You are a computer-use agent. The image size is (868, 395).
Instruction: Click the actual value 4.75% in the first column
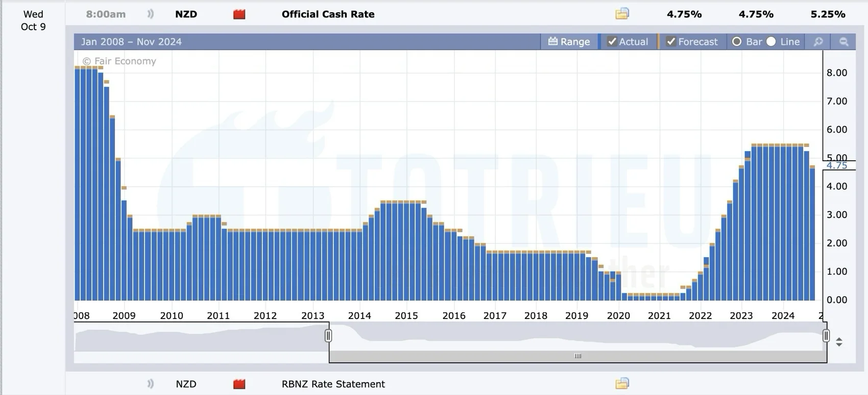[x=684, y=14]
